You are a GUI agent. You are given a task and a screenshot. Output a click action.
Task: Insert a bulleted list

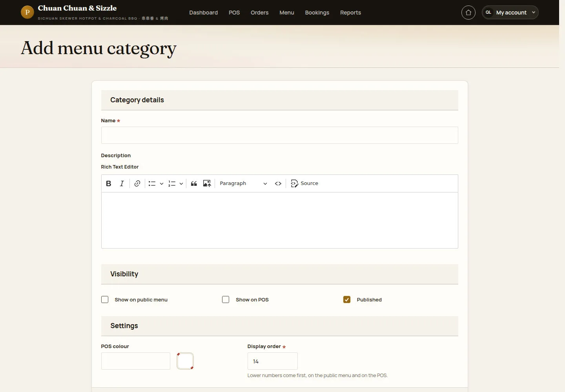click(x=152, y=183)
